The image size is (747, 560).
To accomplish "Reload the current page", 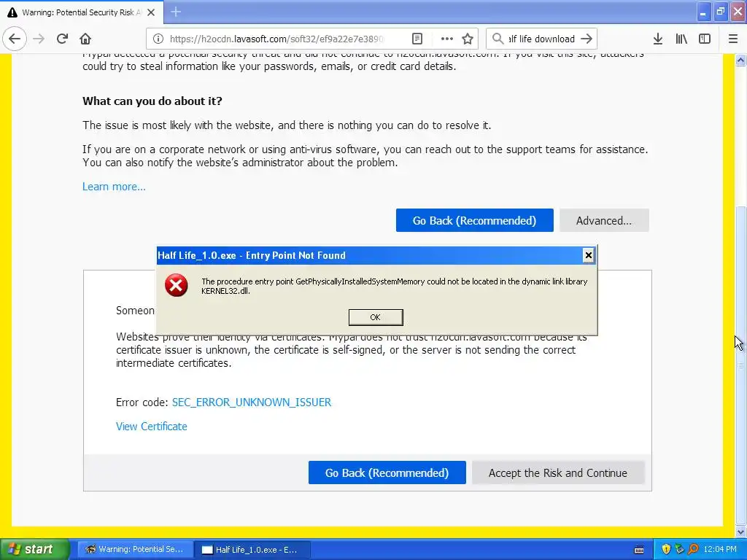I will (x=62, y=39).
